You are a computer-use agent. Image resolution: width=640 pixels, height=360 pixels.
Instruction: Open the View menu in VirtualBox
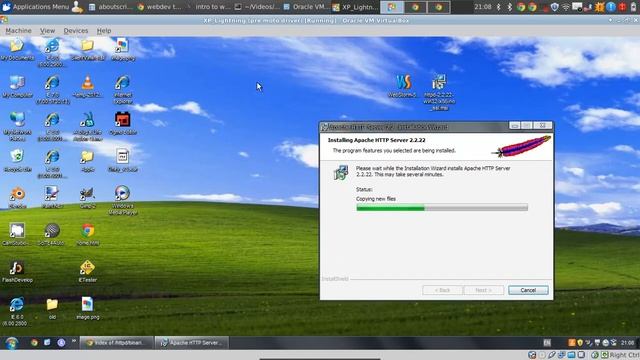point(47,31)
